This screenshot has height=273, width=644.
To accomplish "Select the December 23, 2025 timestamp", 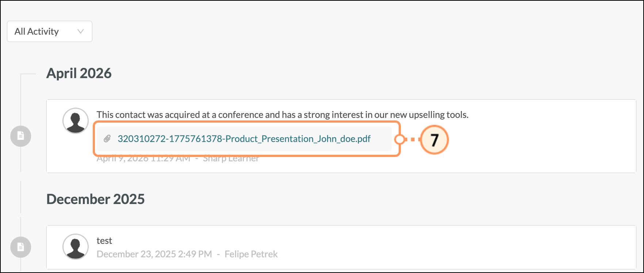I will click(x=154, y=254).
